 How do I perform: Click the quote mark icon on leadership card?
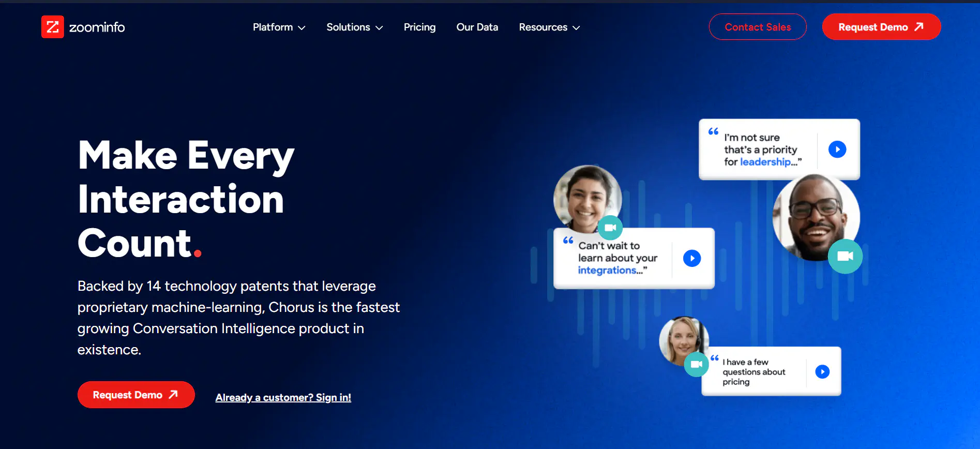point(713,131)
